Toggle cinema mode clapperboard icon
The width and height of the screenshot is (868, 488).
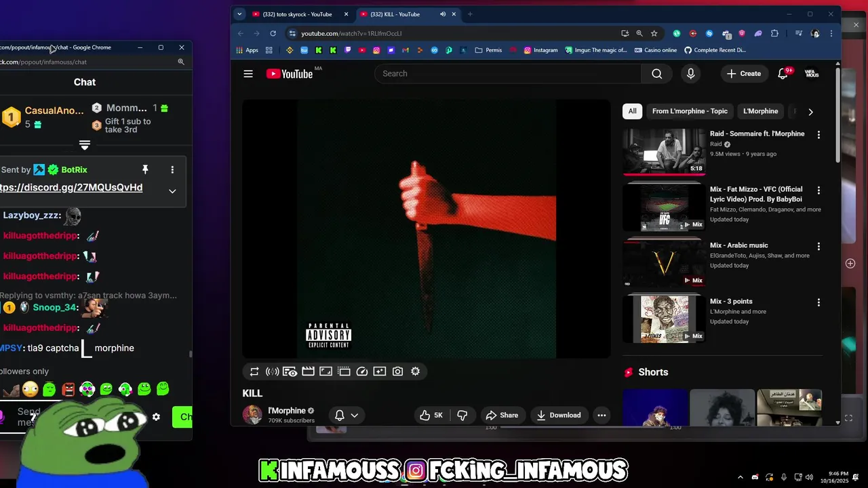[308, 371]
